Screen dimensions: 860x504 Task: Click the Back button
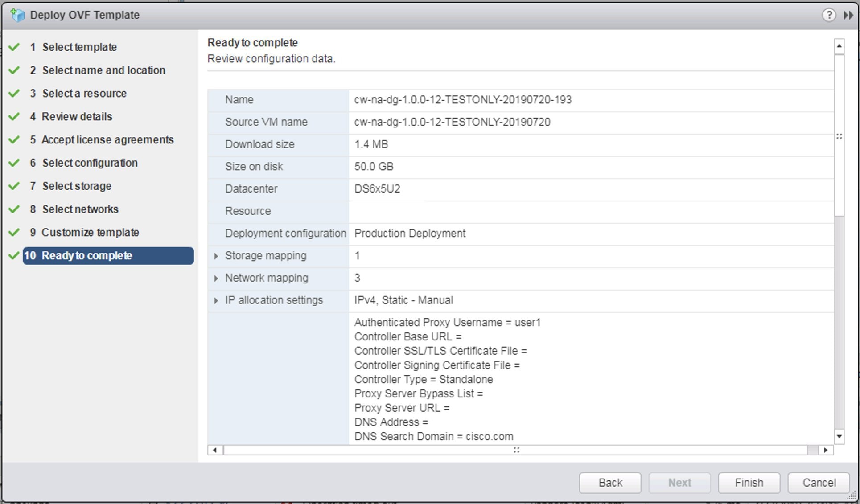point(609,482)
